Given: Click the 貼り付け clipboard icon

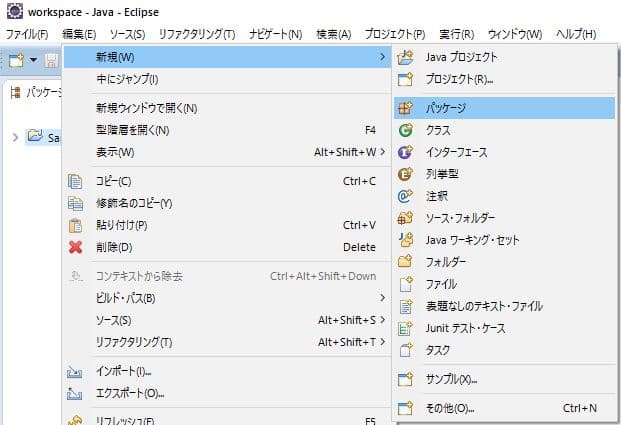Looking at the screenshot, I should pyautogui.click(x=75, y=225).
